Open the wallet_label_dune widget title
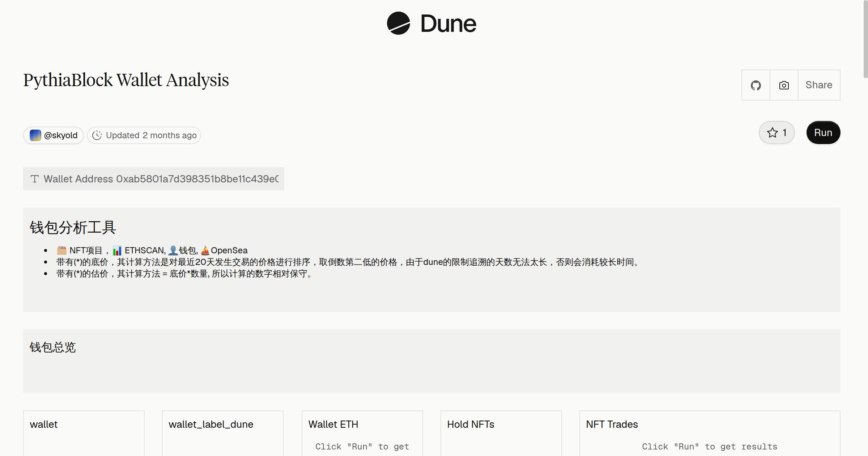Viewport: 868px width, 456px height. 211,424
